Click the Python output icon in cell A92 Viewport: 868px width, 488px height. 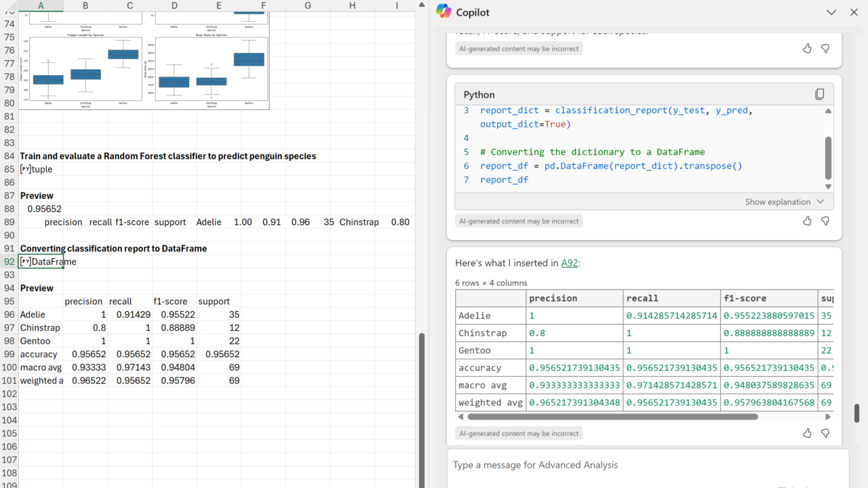point(25,262)
